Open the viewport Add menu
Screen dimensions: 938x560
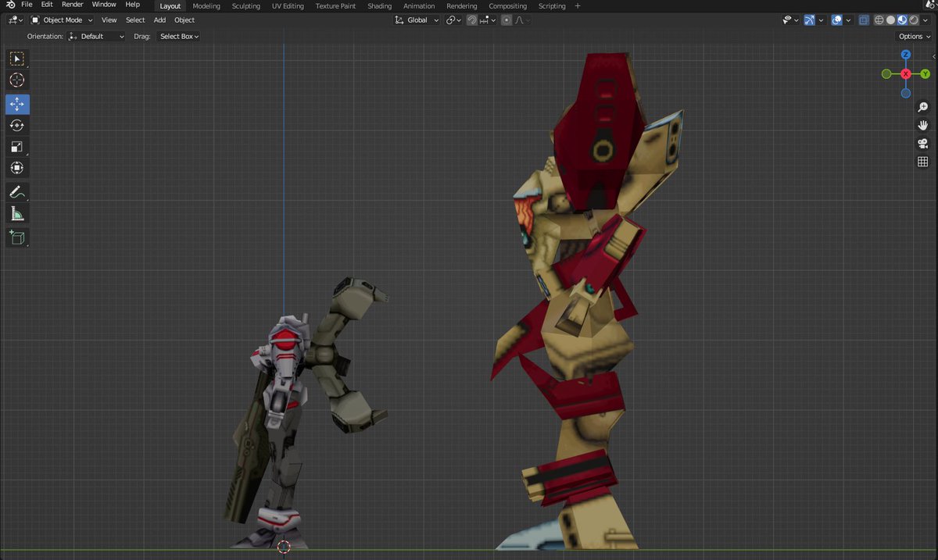pyautogui.click(x=159, y=20)
